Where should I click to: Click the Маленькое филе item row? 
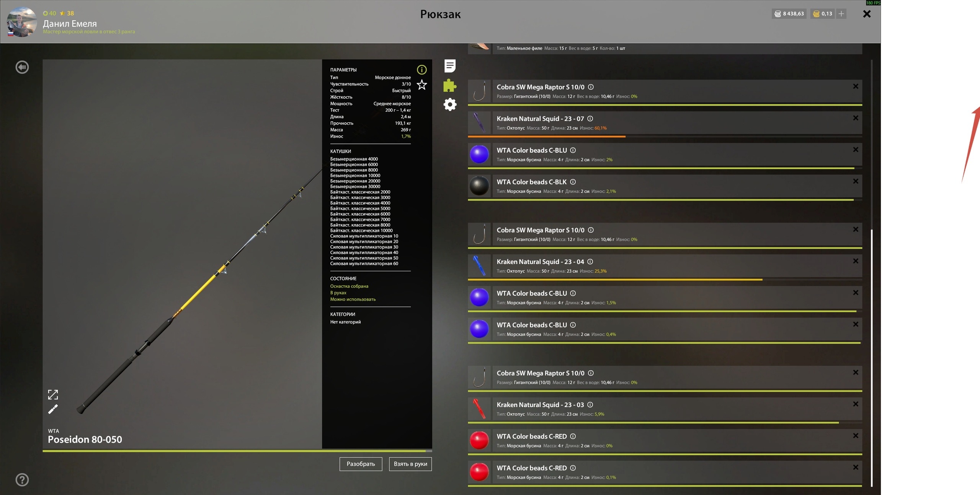[x=665, y=48]
